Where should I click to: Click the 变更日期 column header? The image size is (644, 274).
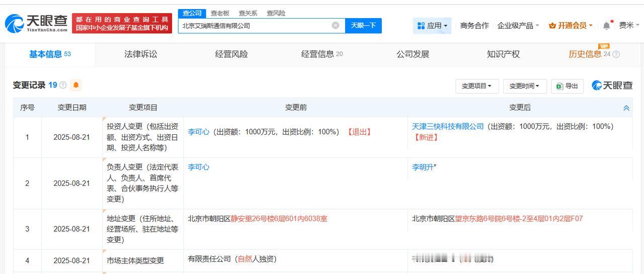coord(72,107)
